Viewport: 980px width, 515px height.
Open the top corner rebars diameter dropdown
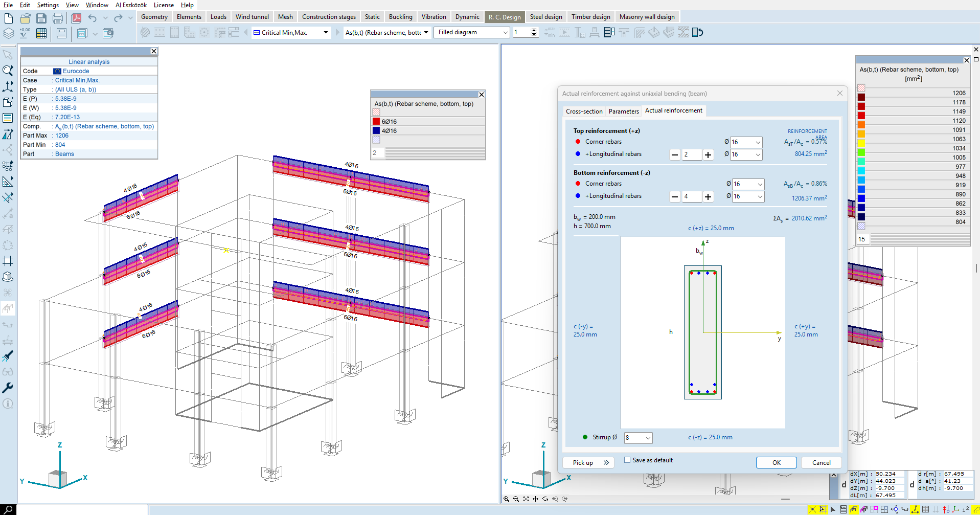click(x=746, y=142)
